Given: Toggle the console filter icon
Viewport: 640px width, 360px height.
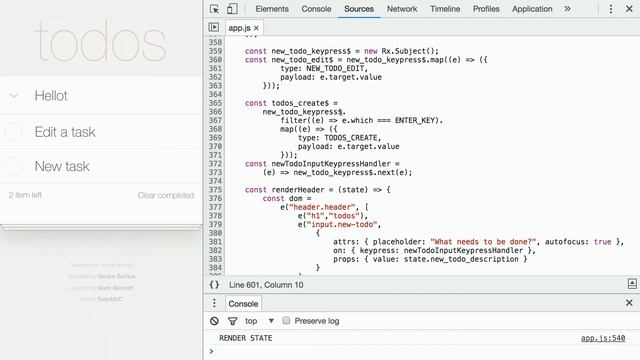Looking at the screenshot, I should point(233,321).
